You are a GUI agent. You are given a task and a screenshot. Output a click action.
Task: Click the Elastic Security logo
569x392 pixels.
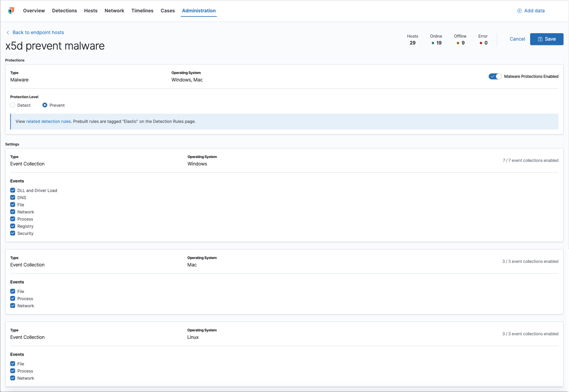[x=11, y=10]
